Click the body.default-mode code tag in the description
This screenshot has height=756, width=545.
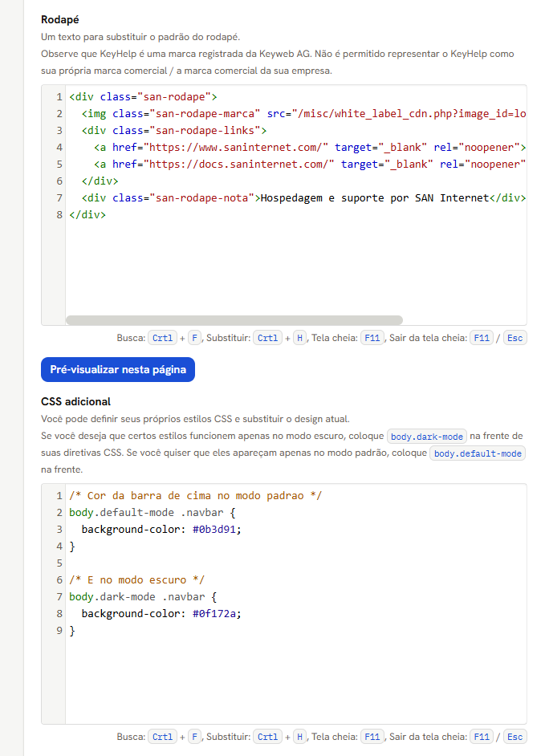click(x=478, y=453)
